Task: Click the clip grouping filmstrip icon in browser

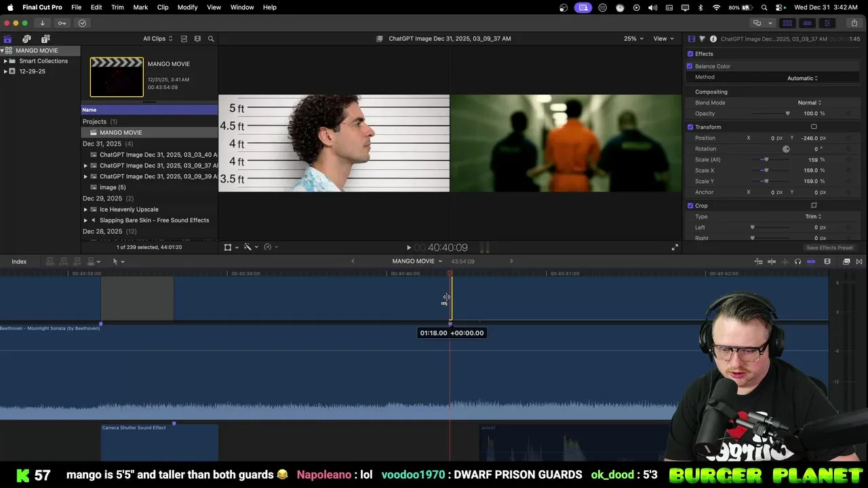Action: click(x=197, y=39)
